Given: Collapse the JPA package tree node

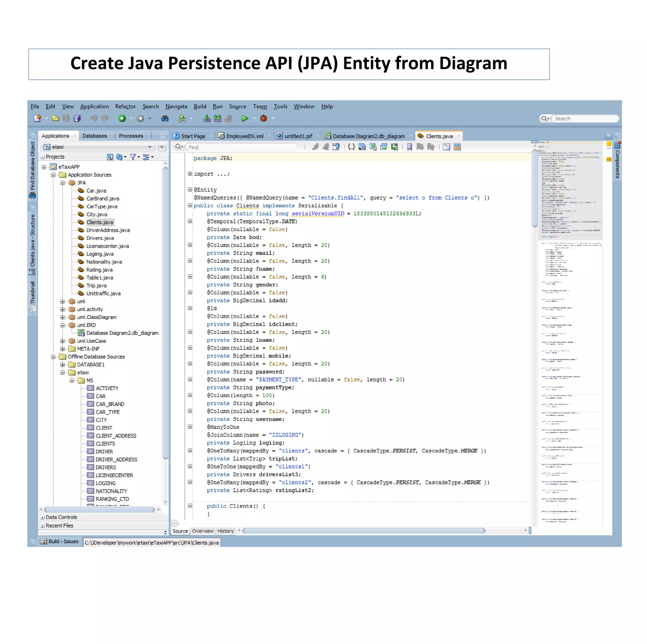Looking at the screenshot, I should (x=62, y=183).
